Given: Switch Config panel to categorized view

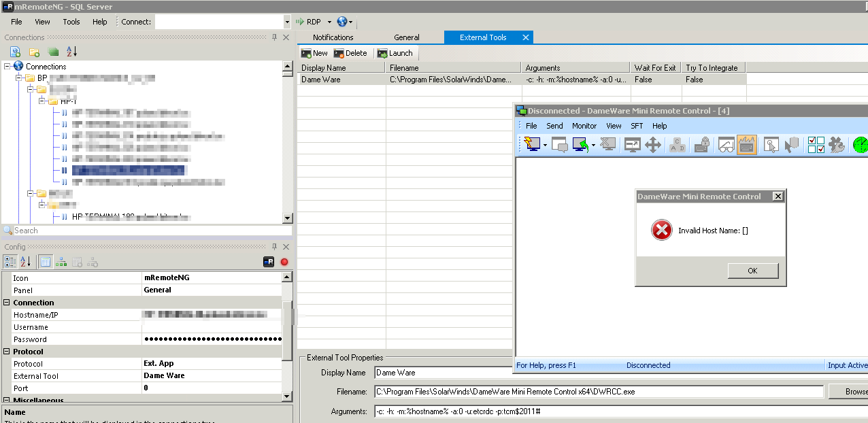Looking at the screenshot, I should point(10,261).
